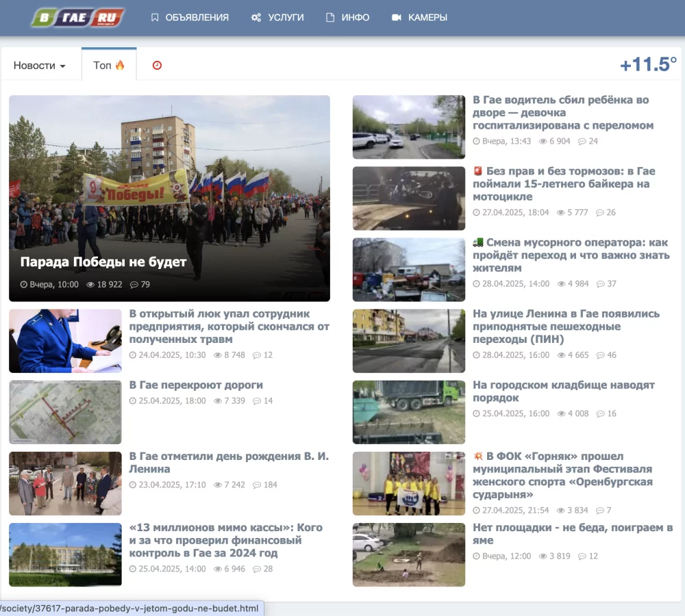Open ОБЪЯВЛЕНИЯ menu item
The width and height of the screenshot is (685, 616).
point(190,18)
